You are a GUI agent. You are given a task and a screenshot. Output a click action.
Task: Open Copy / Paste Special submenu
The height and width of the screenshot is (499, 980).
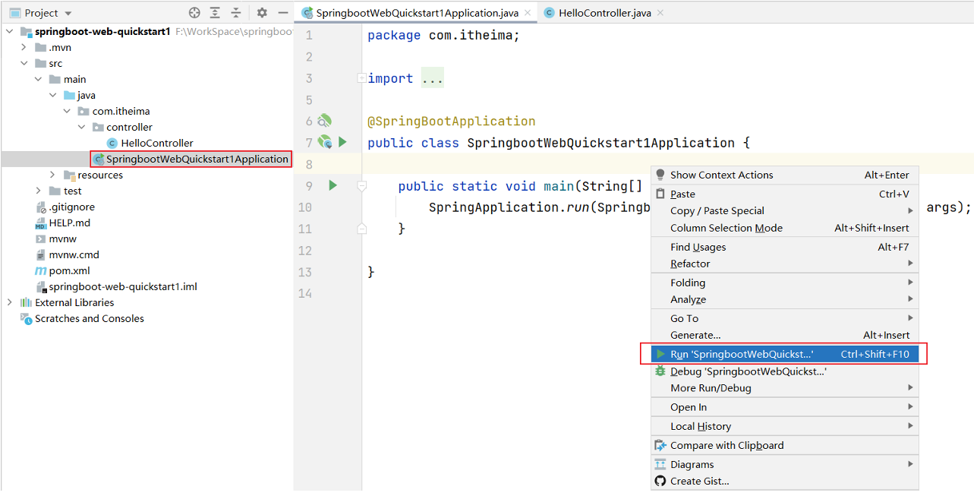click(x=784, y=210)
